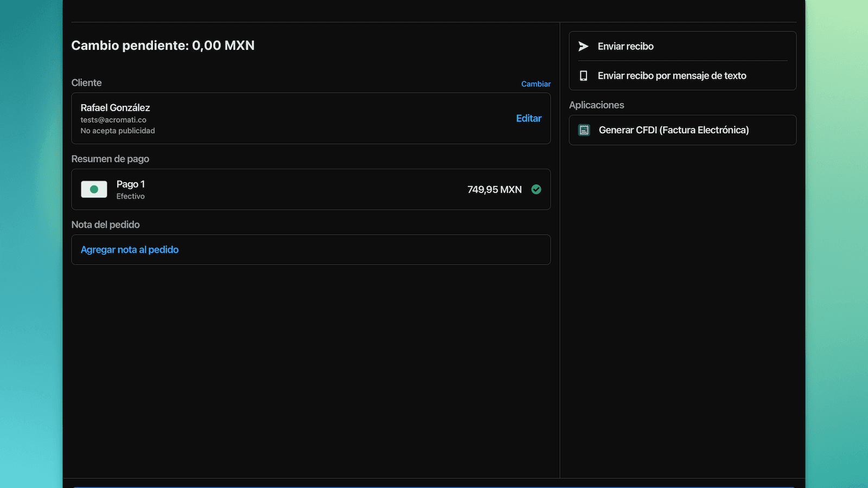Open Generar CFDI (Factura Electrónica)
This screenshot has height=488, width=868.
point(673,130)
